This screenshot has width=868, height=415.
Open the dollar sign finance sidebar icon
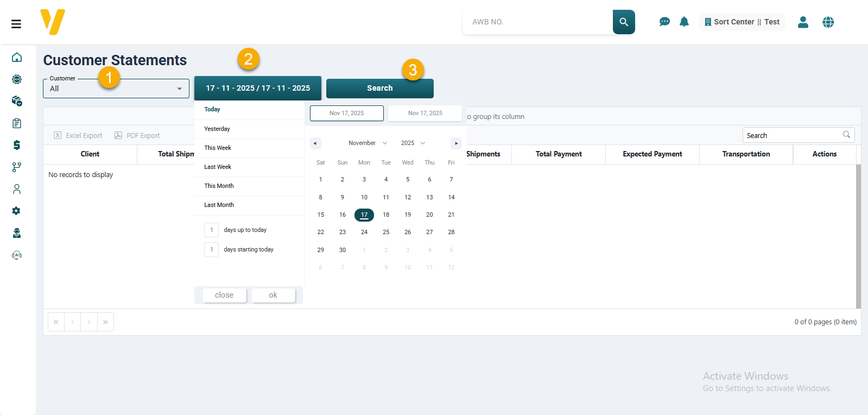pos(17,145)
